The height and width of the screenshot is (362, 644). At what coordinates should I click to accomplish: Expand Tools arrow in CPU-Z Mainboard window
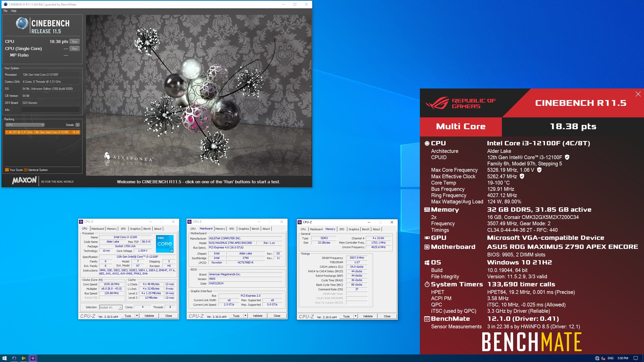click(245, 316)
